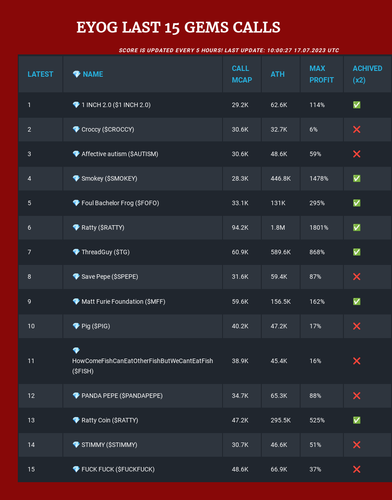This screenshot has height=500, width=392.
Task: Click the green check for Ratty Coin
Action: 357,420
